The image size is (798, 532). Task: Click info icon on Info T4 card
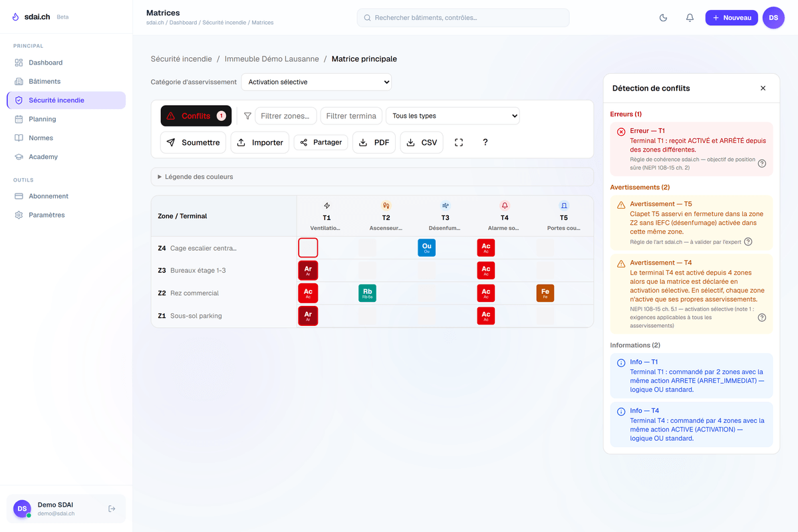pyautogui.click(x=621, y=412)
